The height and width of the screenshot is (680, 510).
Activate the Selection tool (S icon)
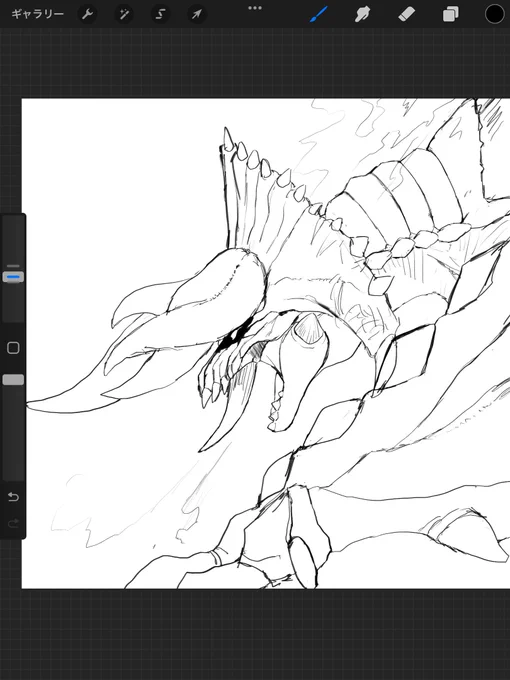[x=160, y=14]
